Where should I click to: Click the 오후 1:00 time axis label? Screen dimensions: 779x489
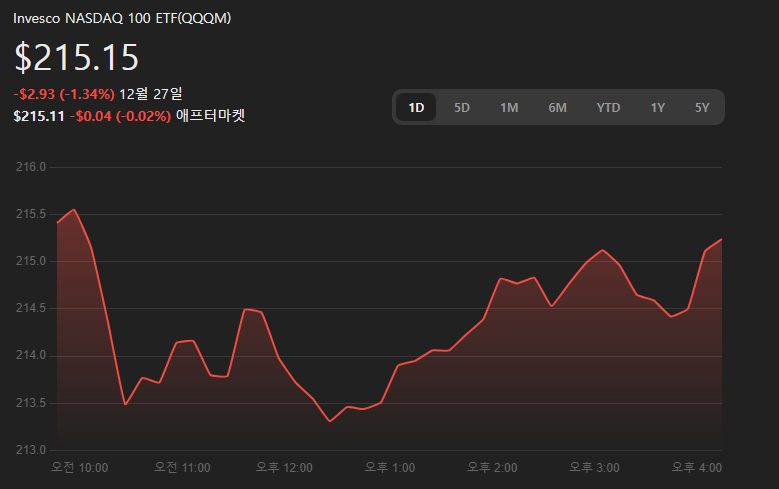click(x=390, y=468)
